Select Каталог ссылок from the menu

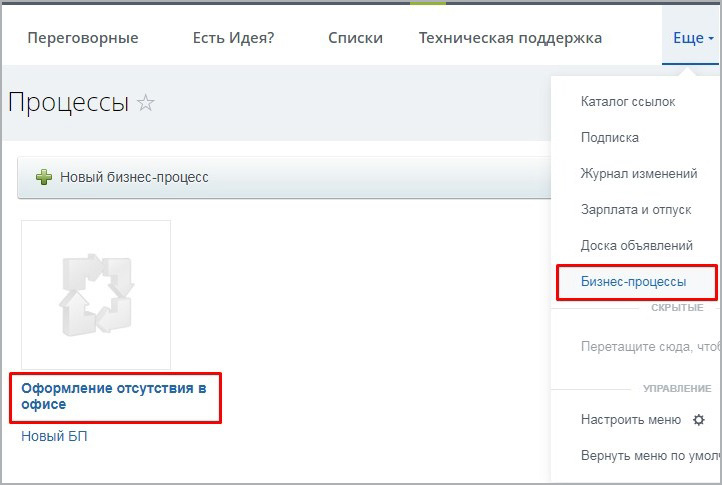point(628,101)
